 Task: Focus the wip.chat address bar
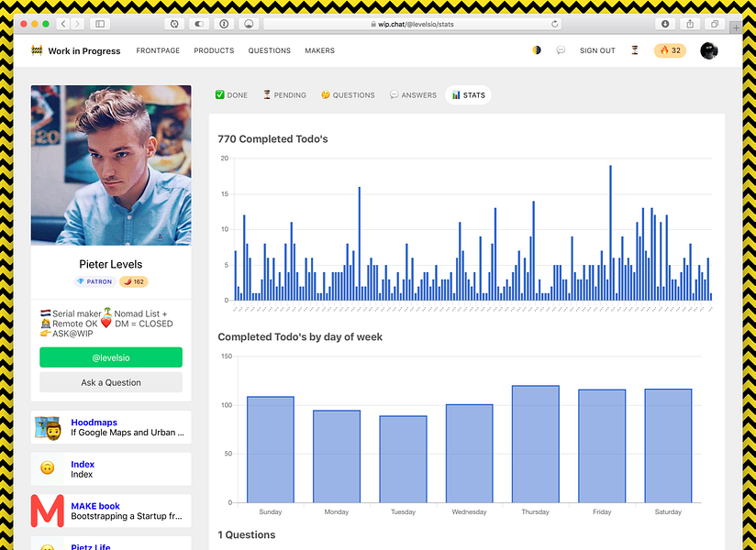pos(413,24)
